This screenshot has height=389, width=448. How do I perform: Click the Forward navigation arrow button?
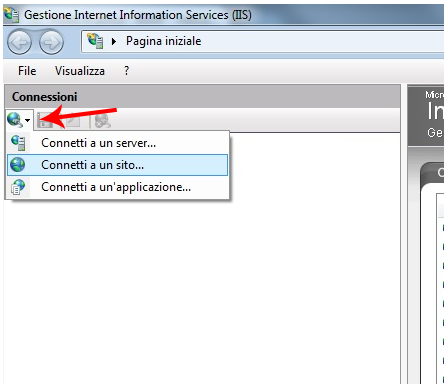(51, 42)
